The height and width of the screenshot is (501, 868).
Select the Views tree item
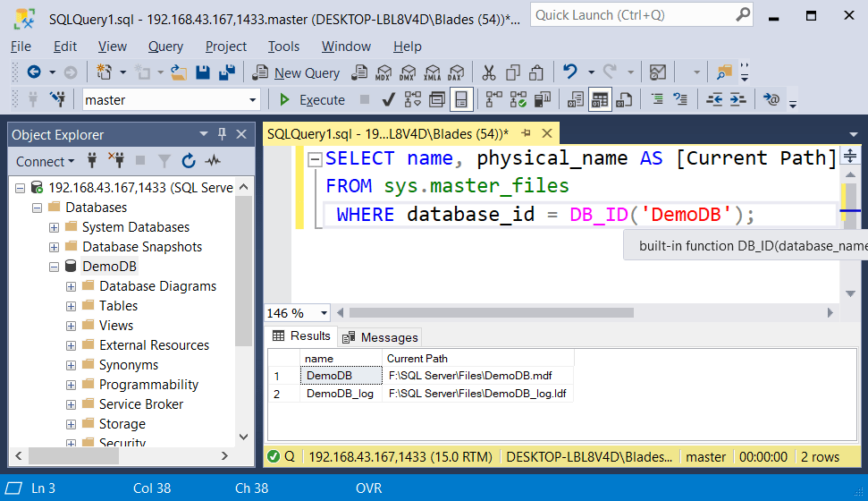point(116,326)
